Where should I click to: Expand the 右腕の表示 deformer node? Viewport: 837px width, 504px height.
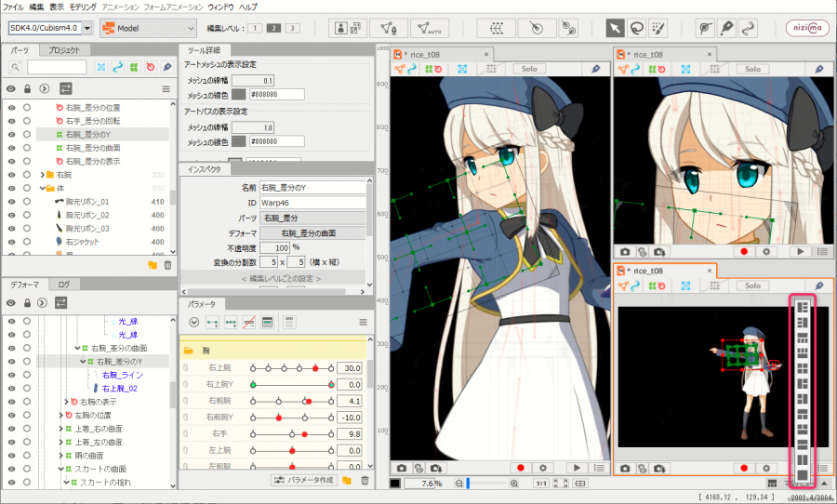[66, 402]
